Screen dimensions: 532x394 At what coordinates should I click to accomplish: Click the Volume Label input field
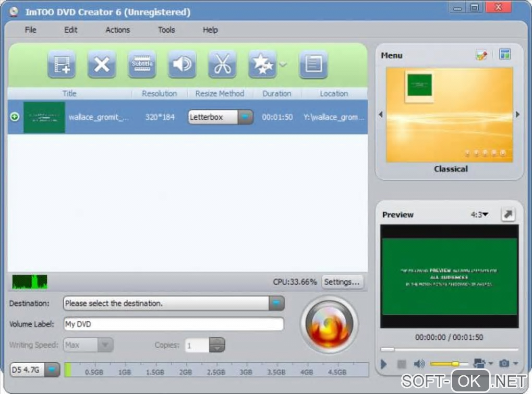point(173,324)
